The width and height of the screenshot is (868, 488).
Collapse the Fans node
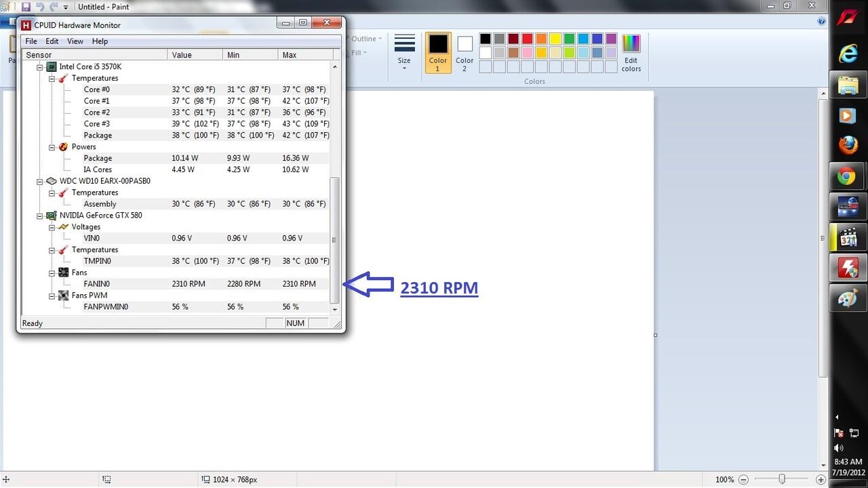coord(52,272)
